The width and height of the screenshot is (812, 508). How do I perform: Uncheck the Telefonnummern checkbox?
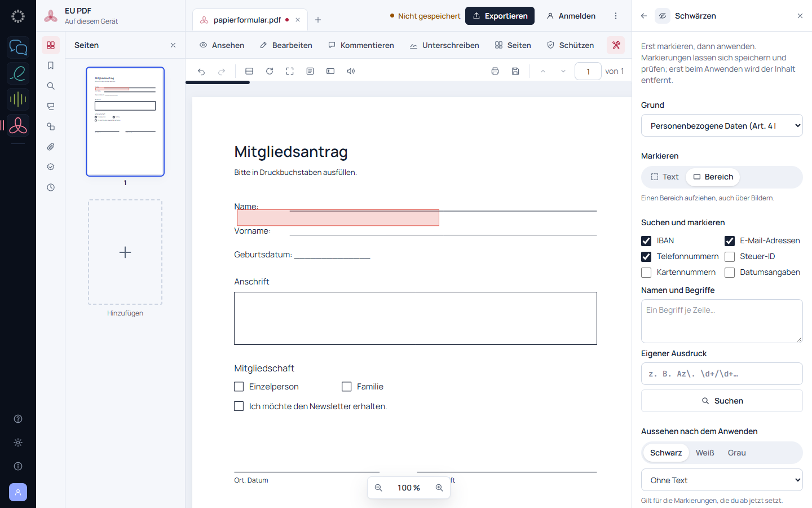point(646,257)
